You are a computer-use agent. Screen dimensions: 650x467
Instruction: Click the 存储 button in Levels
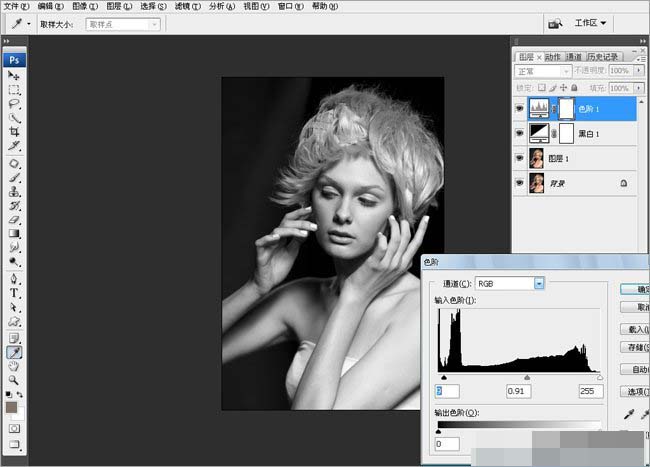[x=636, y=347]
